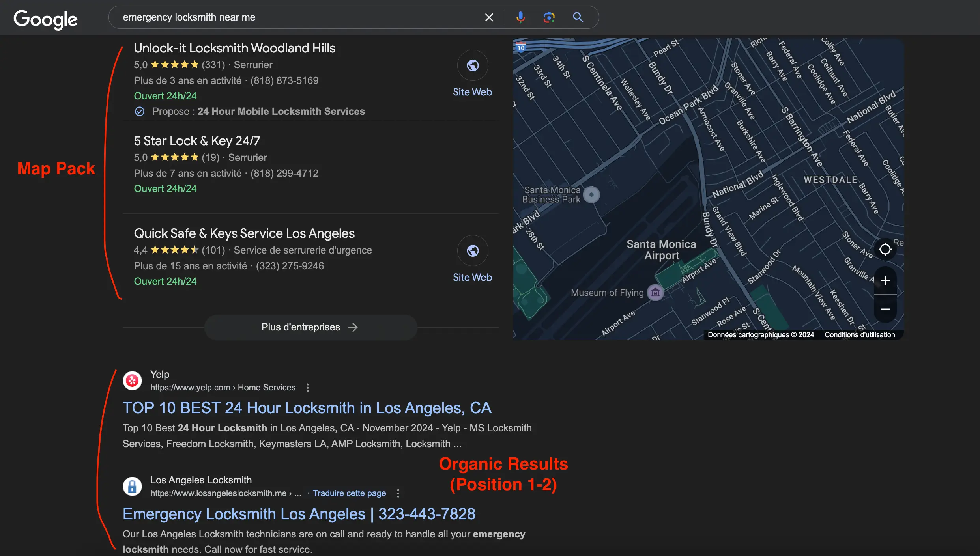
Task: Click the (101) review count
Action: coord(213,250)
